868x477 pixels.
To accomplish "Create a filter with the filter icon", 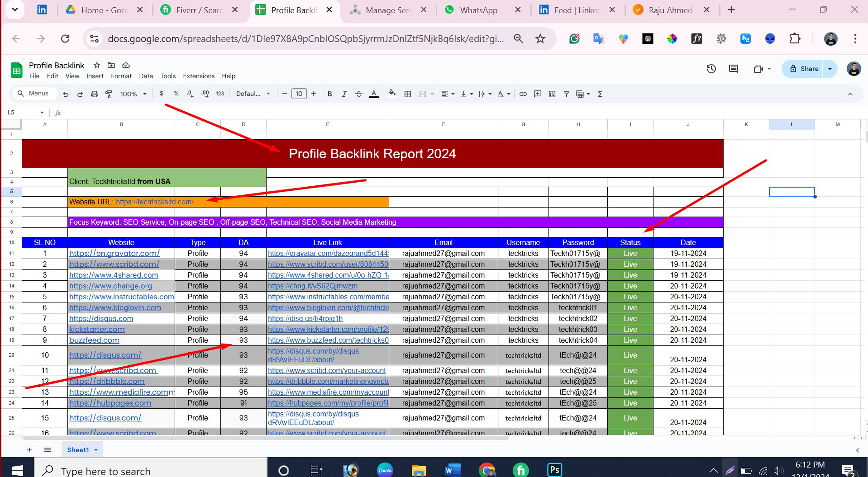I will 566,94.
